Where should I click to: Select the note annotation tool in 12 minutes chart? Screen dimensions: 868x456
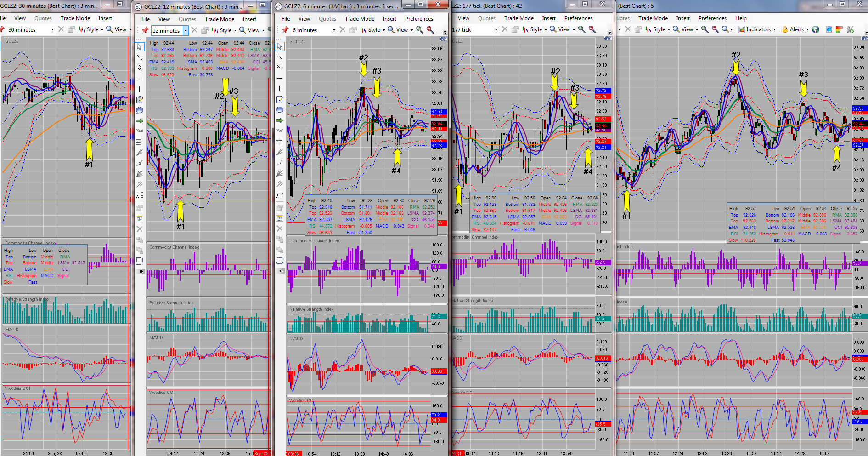(x=140, y=100)
